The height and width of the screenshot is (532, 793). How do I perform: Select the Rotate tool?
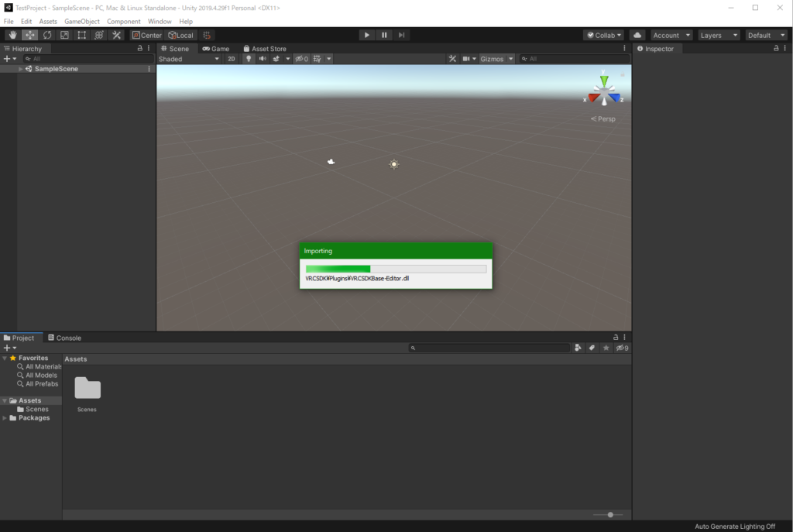click(x=47, y=35)
